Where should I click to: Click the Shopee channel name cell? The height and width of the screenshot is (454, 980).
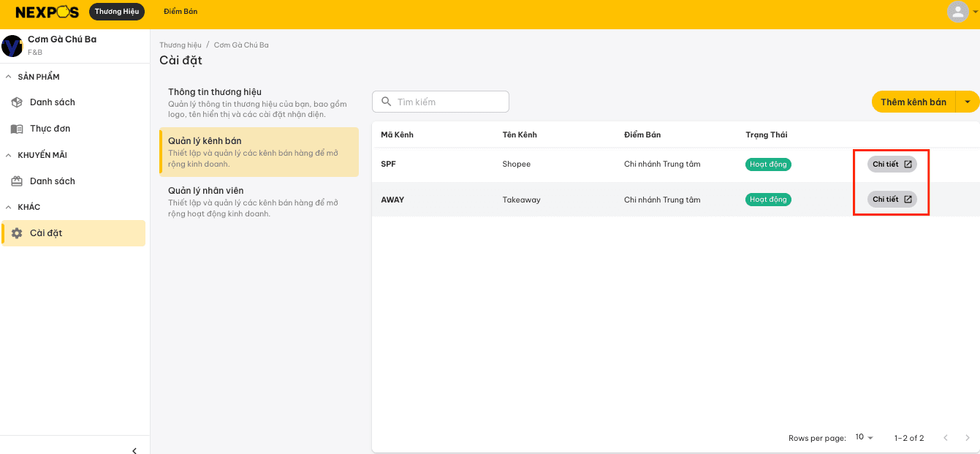click(x=517, y=164)
